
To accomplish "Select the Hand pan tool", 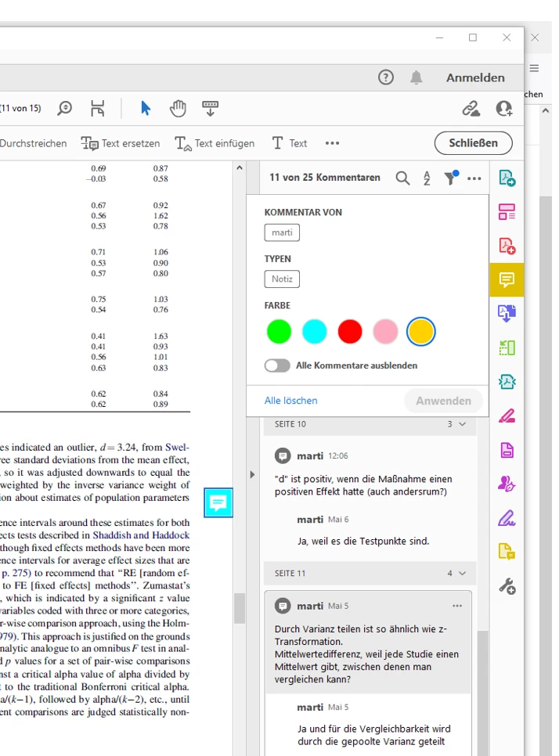I will pos(178,109).
